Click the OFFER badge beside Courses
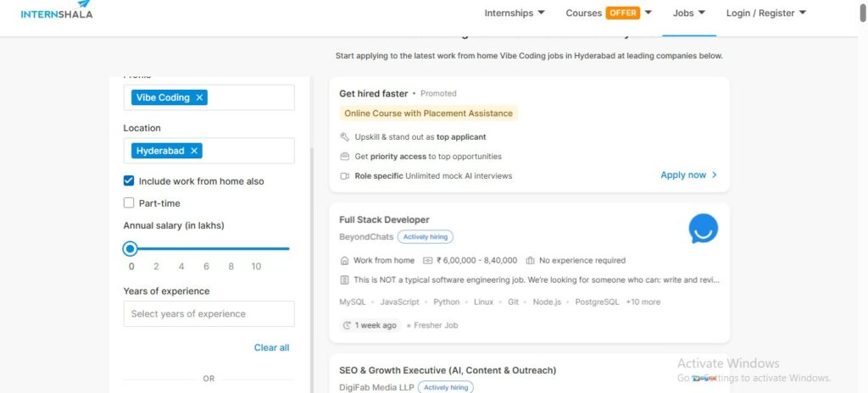868x393 pixels. coord(623,13)
